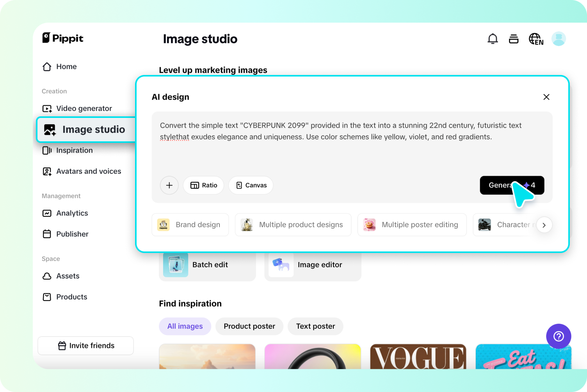Open help via question mark button

pos(559,336)
